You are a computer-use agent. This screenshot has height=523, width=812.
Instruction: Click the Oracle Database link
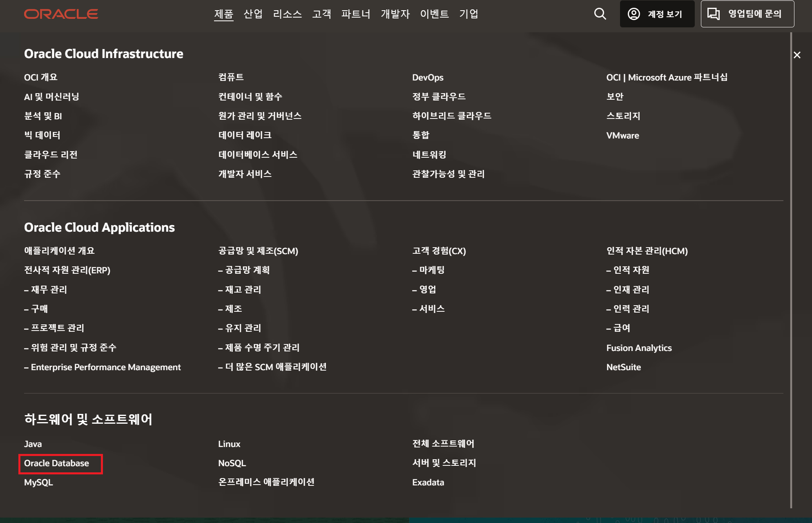(56, 463)
